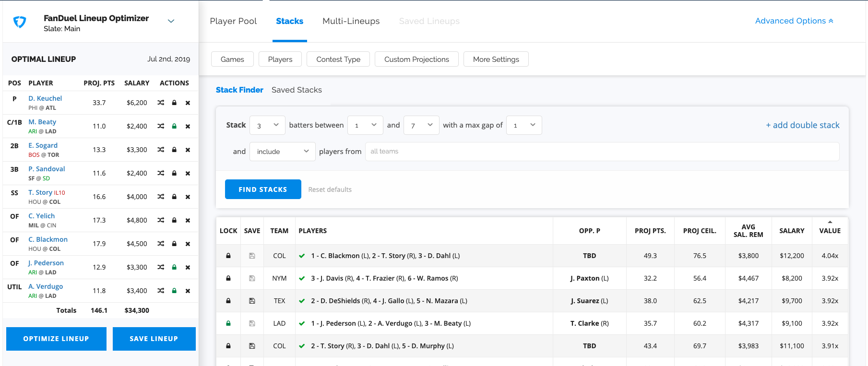This screenshot has width=868, height=366.
Task: Lock C. Yelich in lineup
Action: tap(174, 220)
